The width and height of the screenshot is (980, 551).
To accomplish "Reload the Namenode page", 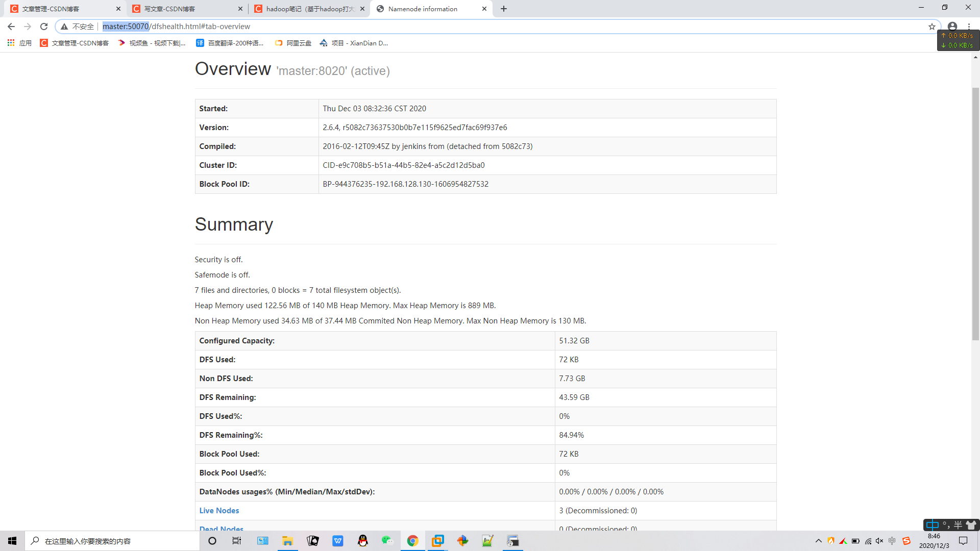I will coord(44,27).
